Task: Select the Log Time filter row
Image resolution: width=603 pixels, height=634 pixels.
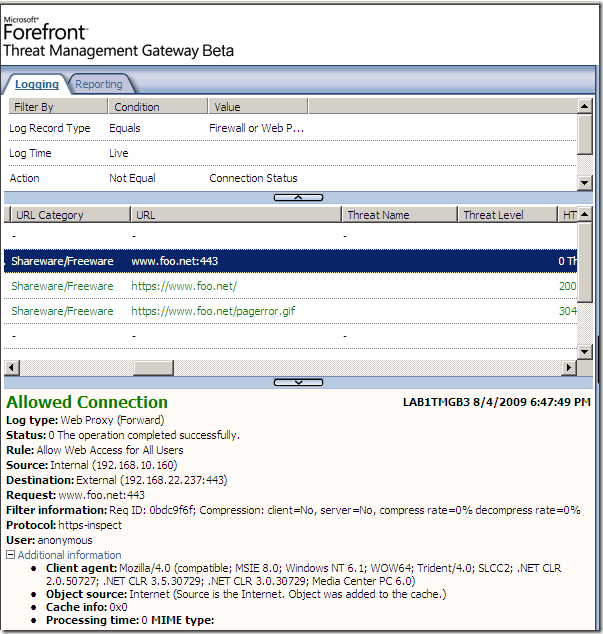Action: click(x=292, y=153)
